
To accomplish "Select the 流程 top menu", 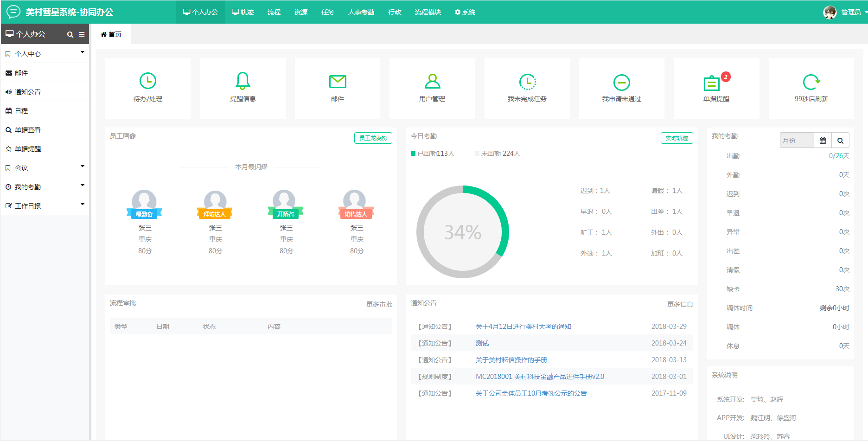I will pos(274,12).
